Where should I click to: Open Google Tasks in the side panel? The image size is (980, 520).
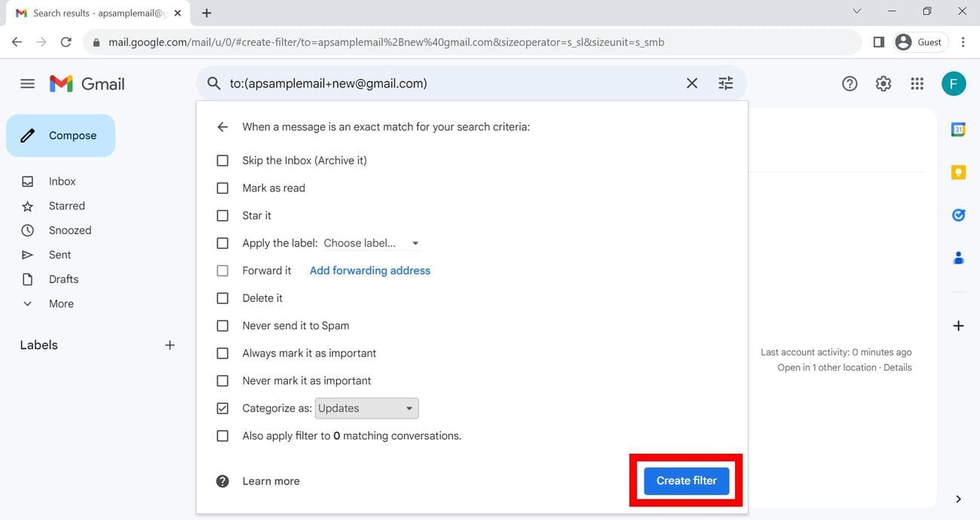tap(957, 215)
